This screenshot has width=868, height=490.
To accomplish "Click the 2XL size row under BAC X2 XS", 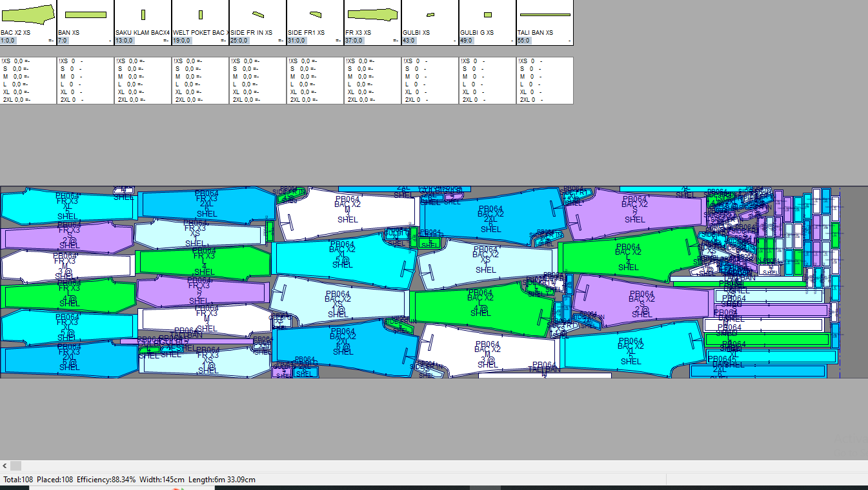I will pos(15,100).
